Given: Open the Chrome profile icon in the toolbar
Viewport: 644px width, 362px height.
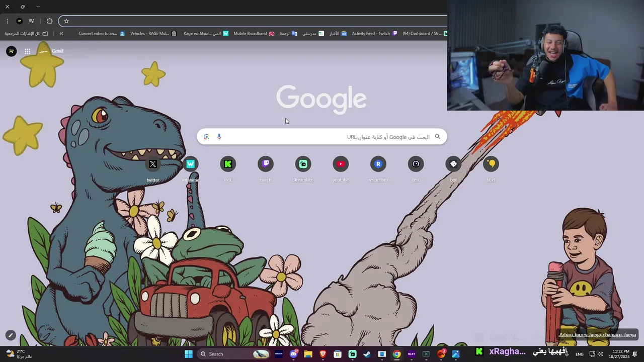Looking at the screenshot, I should click(19, 21).
